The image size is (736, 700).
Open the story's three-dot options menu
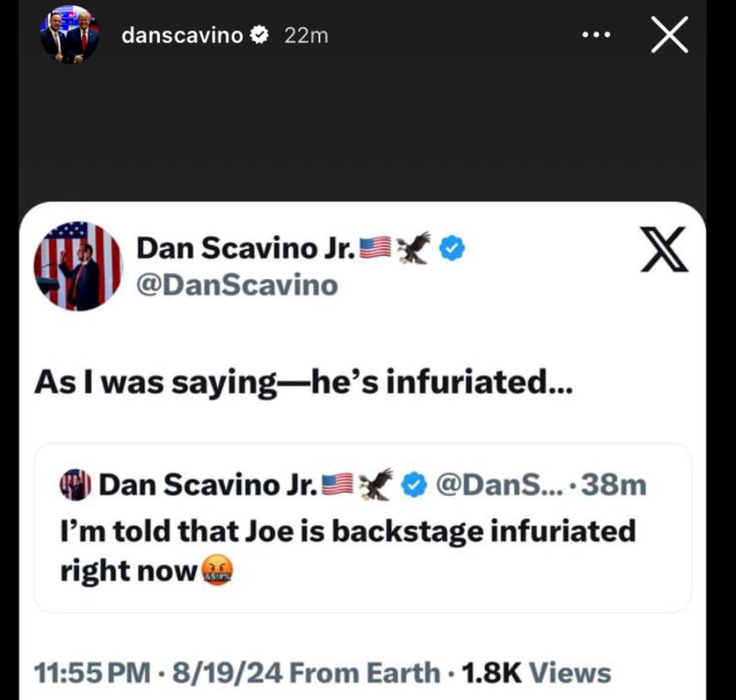[x=596, y=36]
